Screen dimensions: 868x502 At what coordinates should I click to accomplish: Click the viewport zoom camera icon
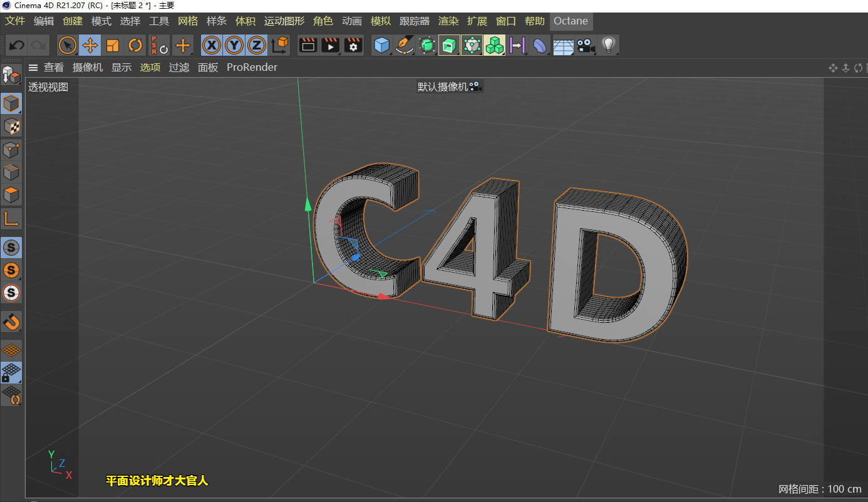(845, 68)
